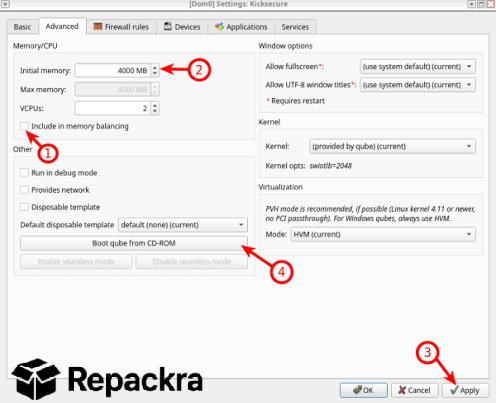The image size is (496, 403).
Task: Open Default disposable template dropdown
Action: tap(183, 225)
